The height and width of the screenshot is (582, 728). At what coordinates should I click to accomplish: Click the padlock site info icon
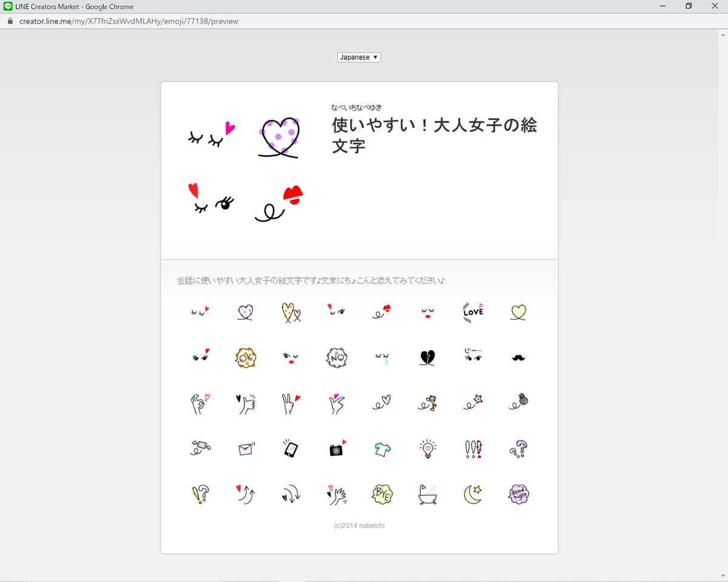coord(9,21)
